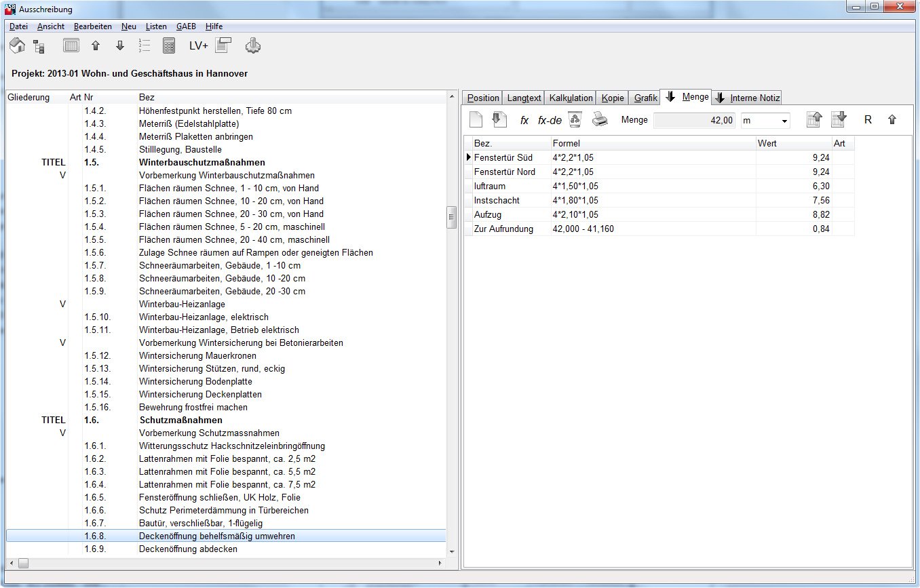The width and height of the screenshot is (920, 588).
Task: Click the Menge quantity field showing 42,00
Action: click(694, 120)
